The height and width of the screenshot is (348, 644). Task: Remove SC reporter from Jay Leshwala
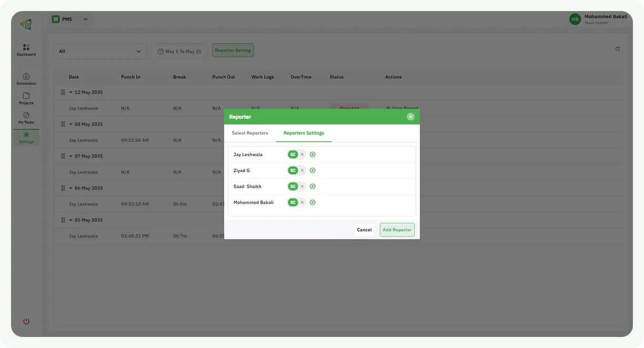click(302, 155)
